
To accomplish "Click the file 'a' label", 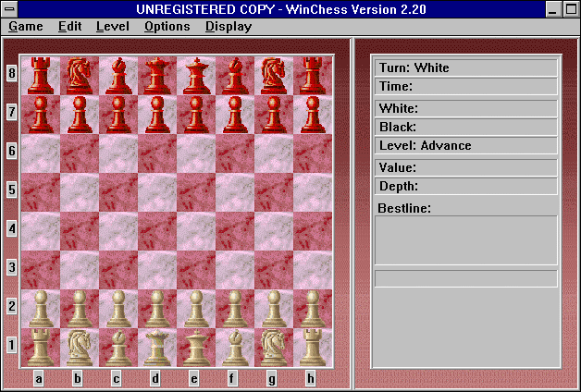I will (39, 379).
